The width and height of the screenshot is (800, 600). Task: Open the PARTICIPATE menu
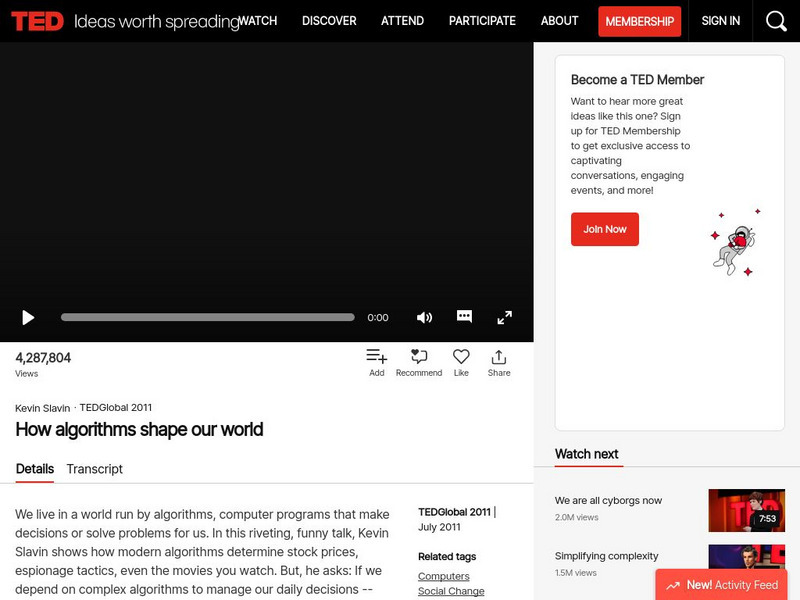pyautogui.click(x=482, y=21)
